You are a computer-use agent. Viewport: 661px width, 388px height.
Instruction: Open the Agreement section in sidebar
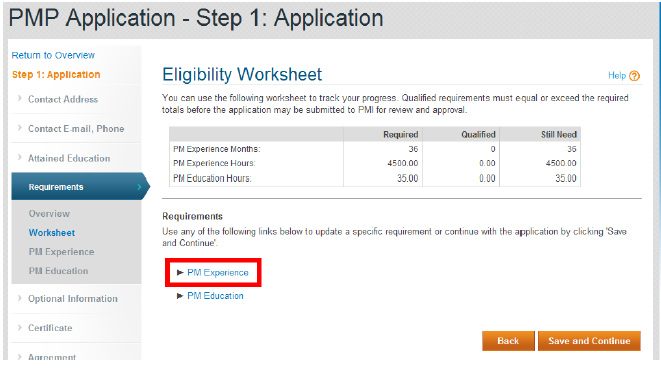(x=52, y=357)
